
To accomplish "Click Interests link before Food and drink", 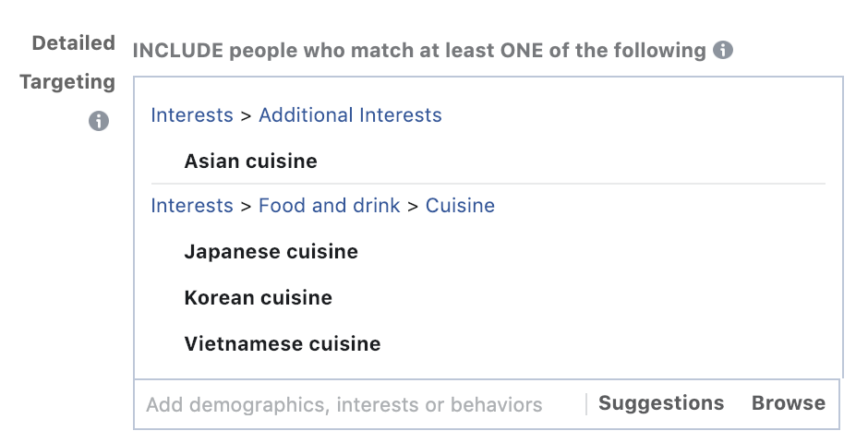I will point(192,206).
